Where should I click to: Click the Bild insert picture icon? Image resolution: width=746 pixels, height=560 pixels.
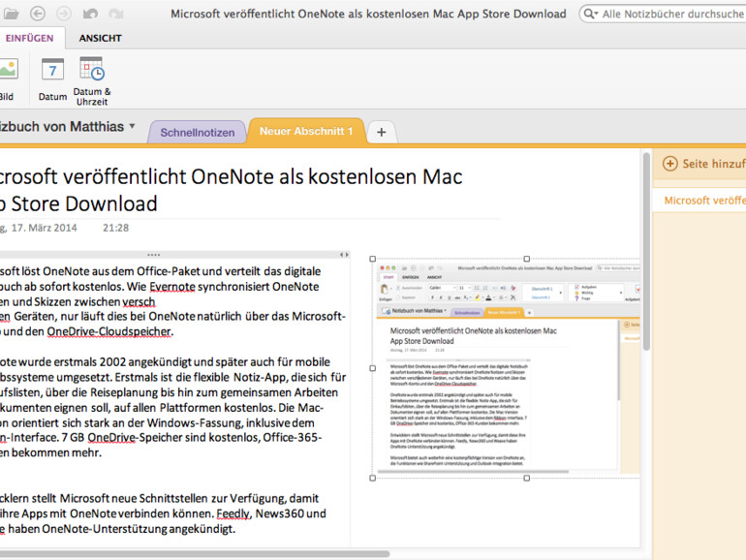coord(7,71)
